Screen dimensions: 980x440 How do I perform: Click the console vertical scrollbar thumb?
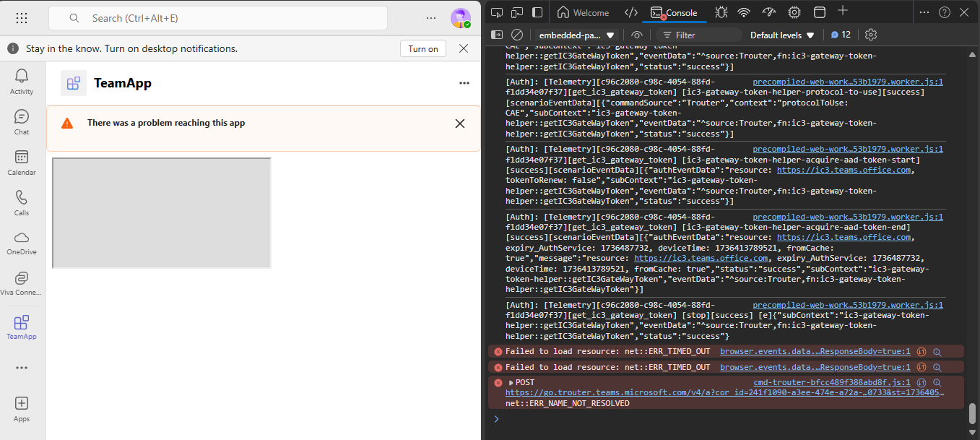[972, 413]
